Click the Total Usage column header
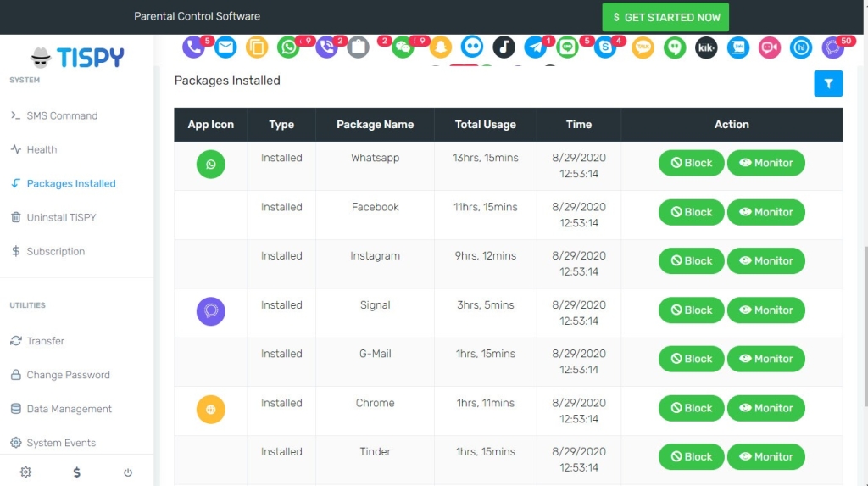This screenshot has width=868, height=486. (x=486, y=125)
